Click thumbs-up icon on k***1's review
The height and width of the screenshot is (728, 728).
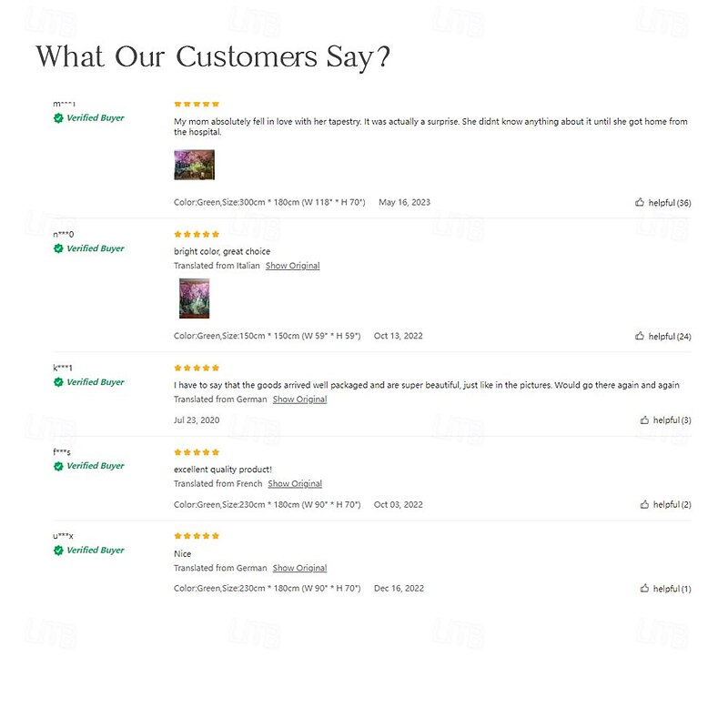click(x=644, y=420)
